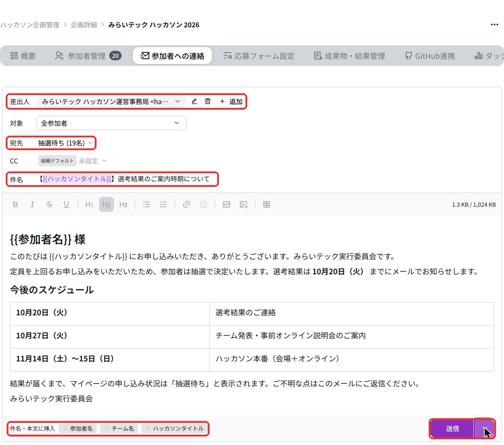This screenshot has width=504, height=445.
Task: Insert the チーム名 placeholder chip
Action: [x=119, y=429]
